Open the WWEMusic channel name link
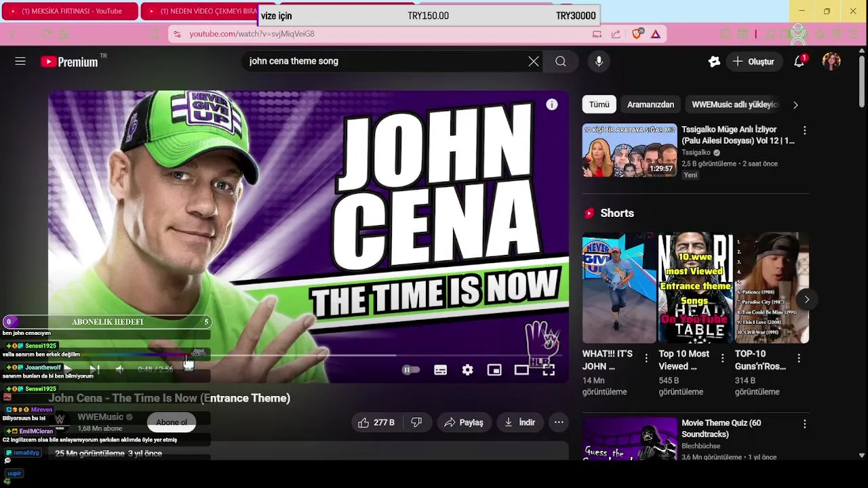868x488 pixels. [100, 417]
